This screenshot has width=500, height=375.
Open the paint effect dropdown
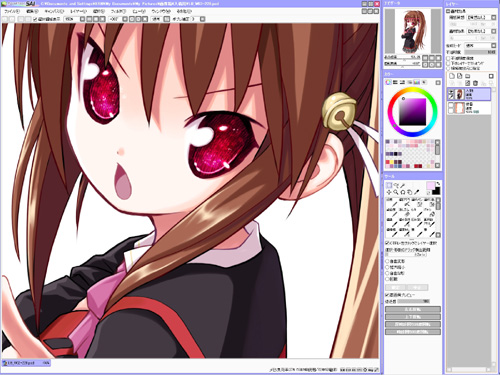pyautogui.click(x=493, y=31)
